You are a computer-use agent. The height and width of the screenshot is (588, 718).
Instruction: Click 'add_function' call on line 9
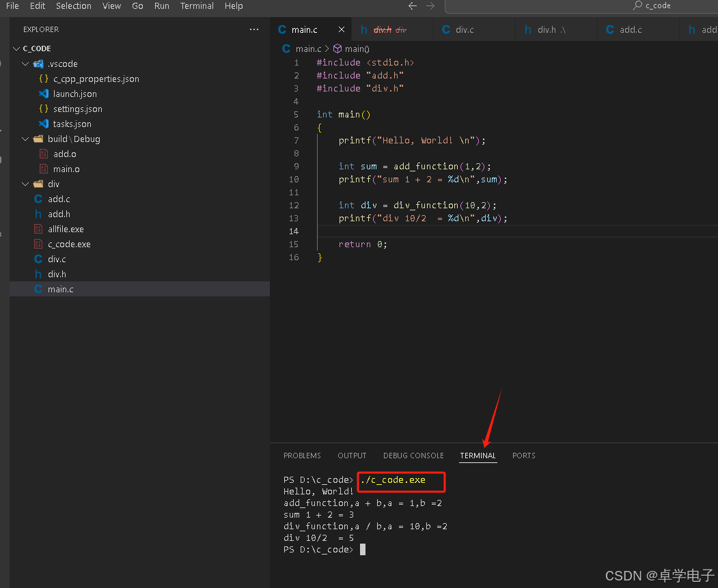(426, 167)
